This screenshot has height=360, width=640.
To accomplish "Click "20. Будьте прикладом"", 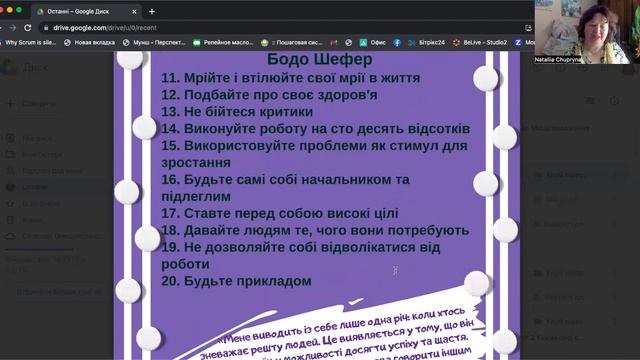I will coord(236,281).
